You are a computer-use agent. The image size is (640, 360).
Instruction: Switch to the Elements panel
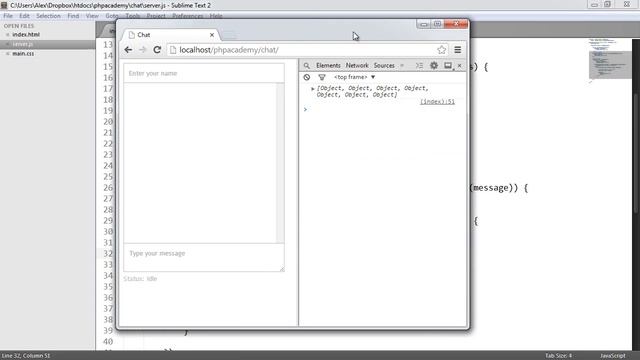pos(328,66)
